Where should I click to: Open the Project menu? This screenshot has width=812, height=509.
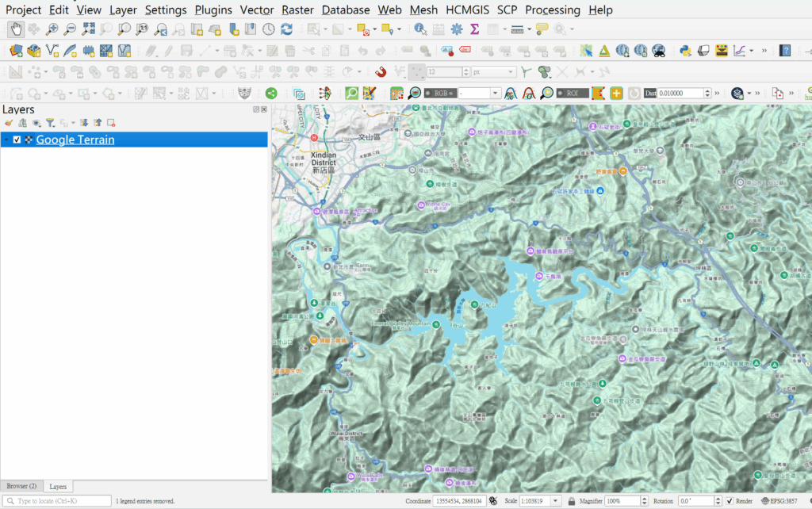tap(23, 10)
